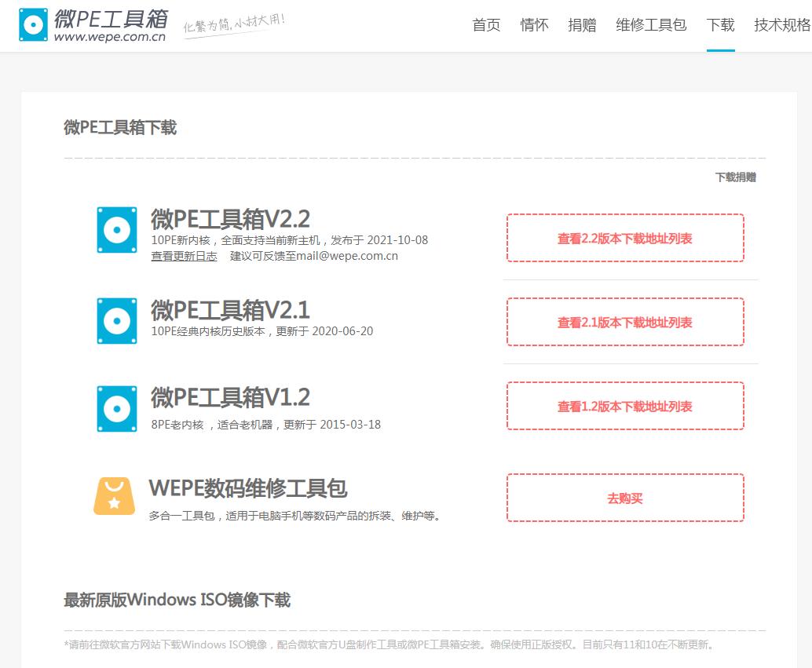Click the orange toolkit bag icon
The height and width of the screenshot is (668, 812).
tap(116, 496)
